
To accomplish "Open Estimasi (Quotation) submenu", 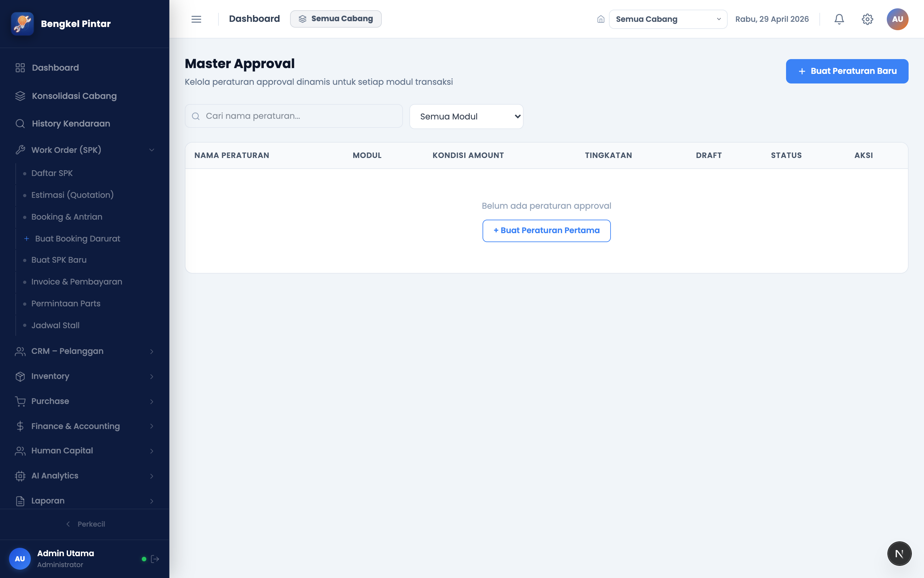I will (x=73, y=195).
